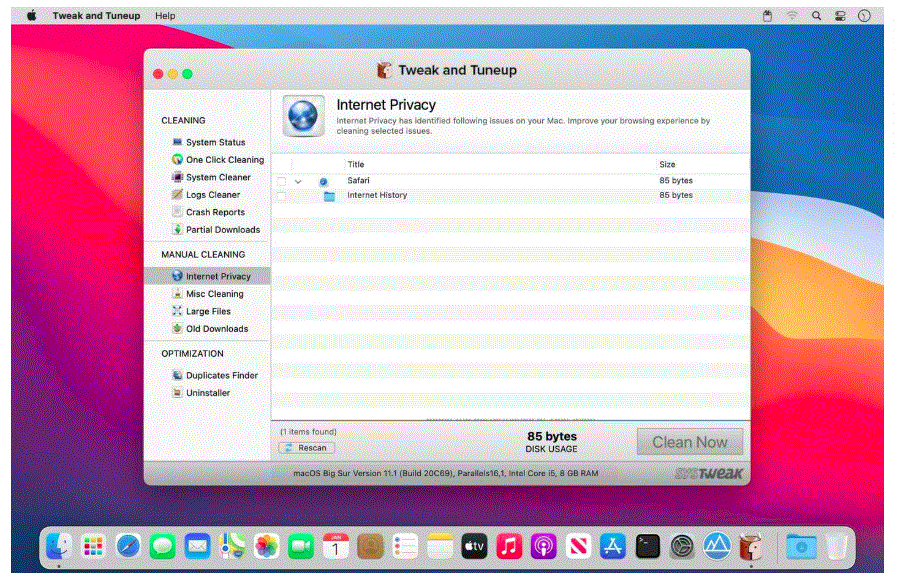Viewport: 898px width, 581px height.
Task: Sort by the Size column header
Action: click(667, 164)
